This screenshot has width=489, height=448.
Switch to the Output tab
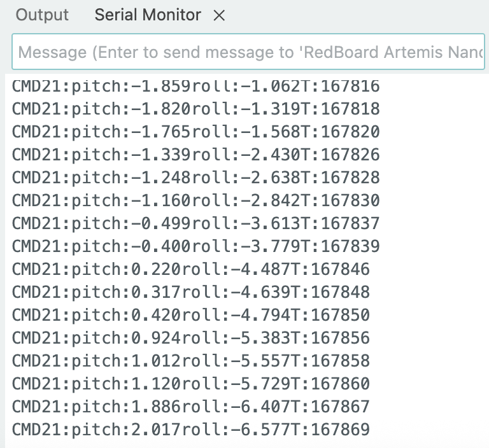point(42,15)
